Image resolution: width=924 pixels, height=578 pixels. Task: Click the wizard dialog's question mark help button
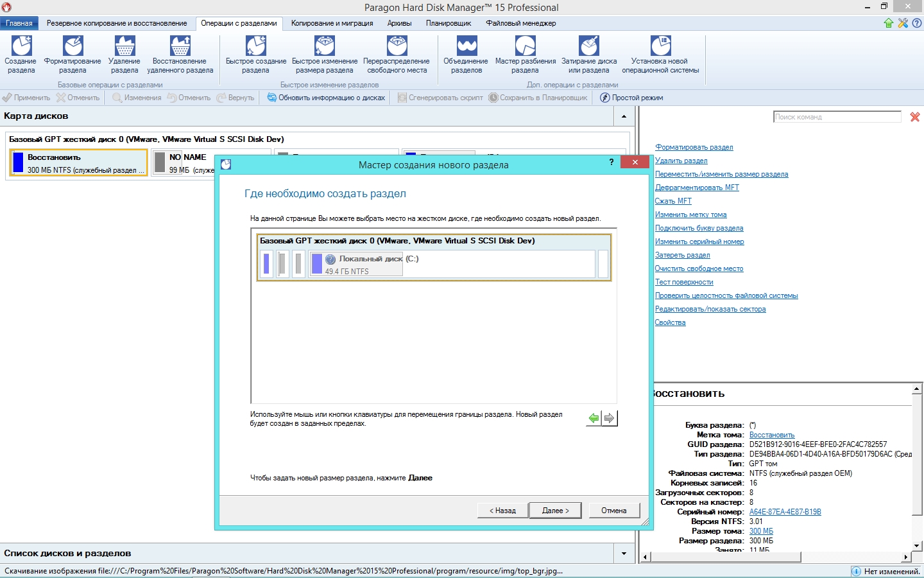tap(612, 162)
